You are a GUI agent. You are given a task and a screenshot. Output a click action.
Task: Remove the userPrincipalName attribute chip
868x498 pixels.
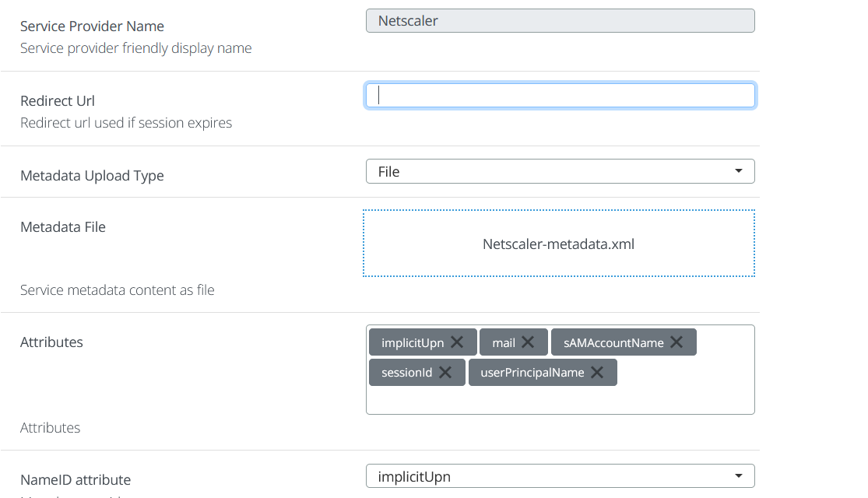click(x=597, y=372)
